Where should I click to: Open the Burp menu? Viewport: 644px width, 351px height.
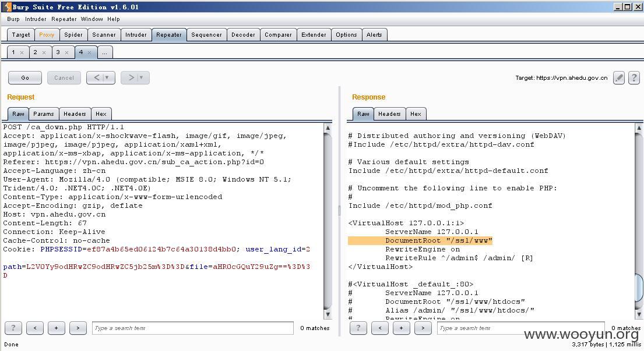[13, 19]
